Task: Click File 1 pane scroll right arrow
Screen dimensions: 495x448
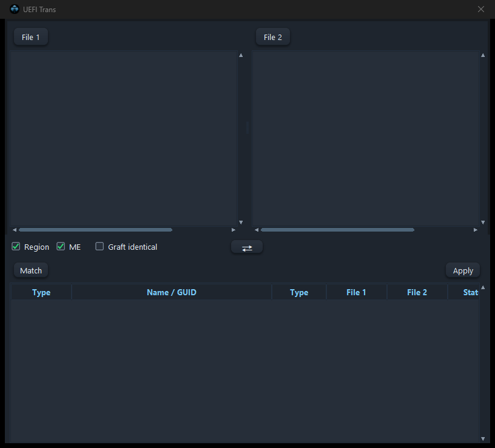Action: click(x=234, y=230)
